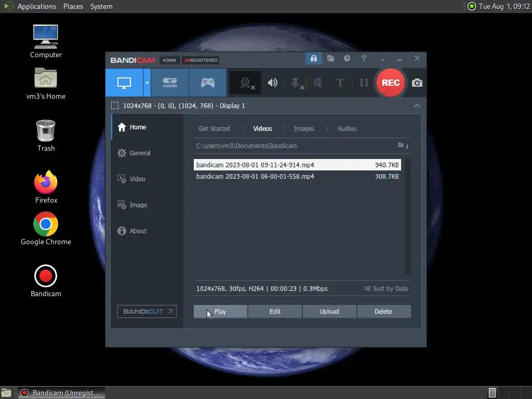Click the Bandicam desktop icon
This screenshot has height=399, width=532.
[x=46, y=281]
